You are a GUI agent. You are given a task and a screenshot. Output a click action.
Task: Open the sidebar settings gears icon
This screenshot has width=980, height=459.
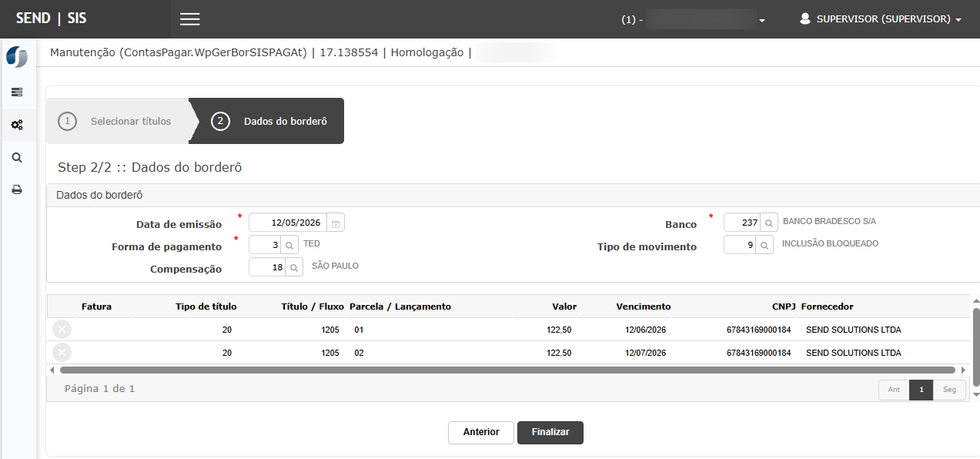tap(16, 125)
